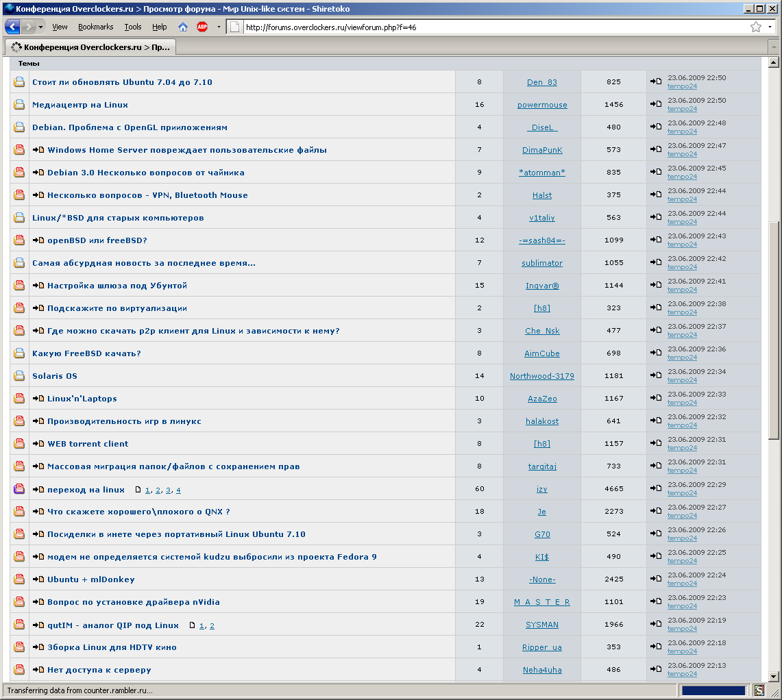Open topic Solaris OS
This screenshot has height=700, width=782.
[55, 376]
